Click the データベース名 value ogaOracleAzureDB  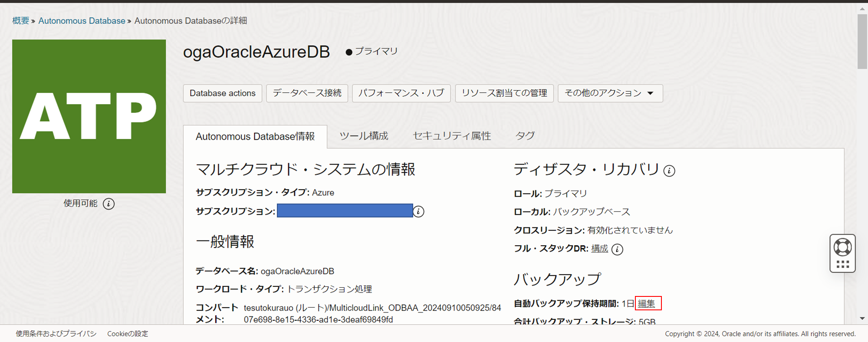coord(297,271)
